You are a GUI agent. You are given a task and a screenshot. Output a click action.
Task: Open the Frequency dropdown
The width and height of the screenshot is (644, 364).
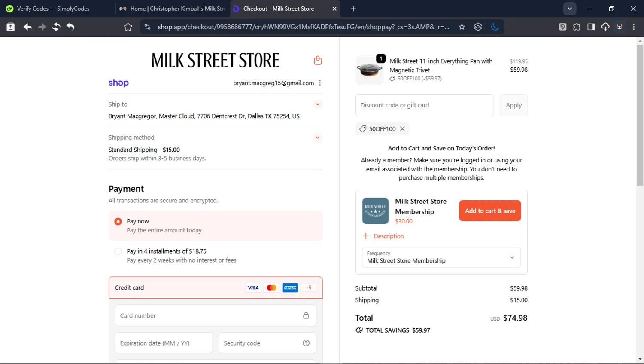click(x=441, y=257)
